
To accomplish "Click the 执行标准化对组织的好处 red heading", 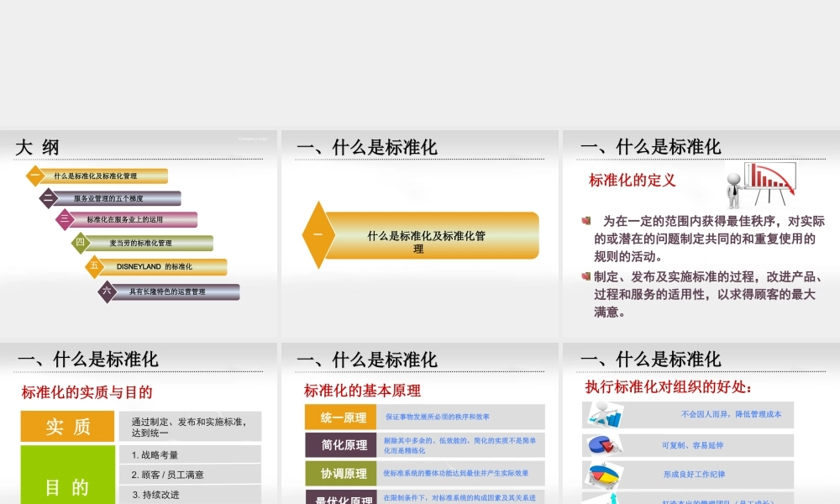I will click(x=669, y=386).
